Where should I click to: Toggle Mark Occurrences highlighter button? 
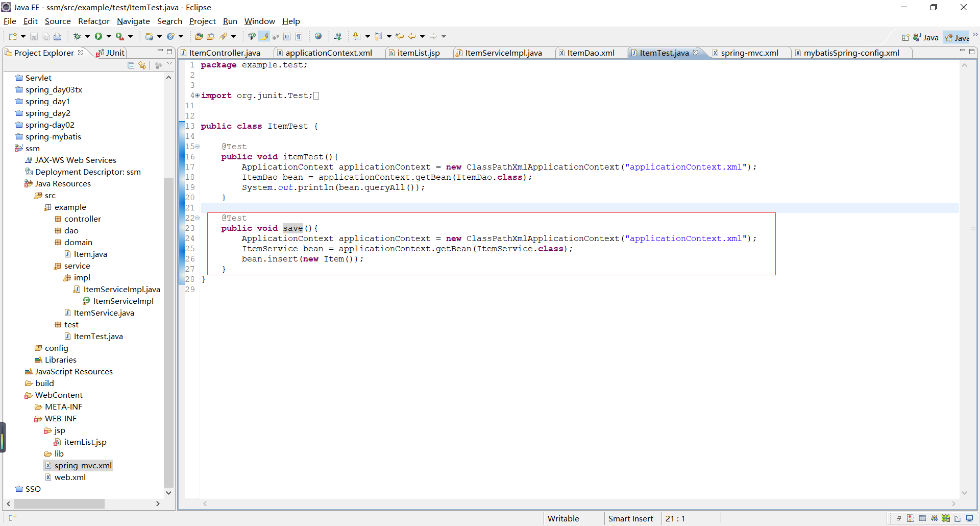tap(264, 36)
